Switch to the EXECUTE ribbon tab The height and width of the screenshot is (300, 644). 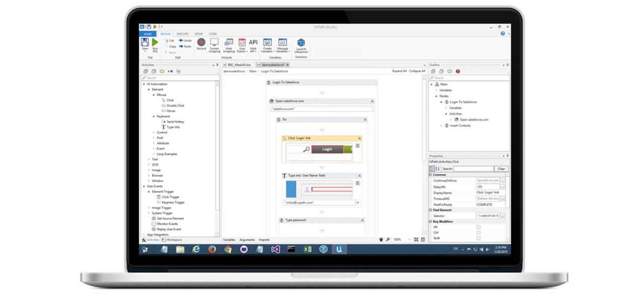click(182, 34)
